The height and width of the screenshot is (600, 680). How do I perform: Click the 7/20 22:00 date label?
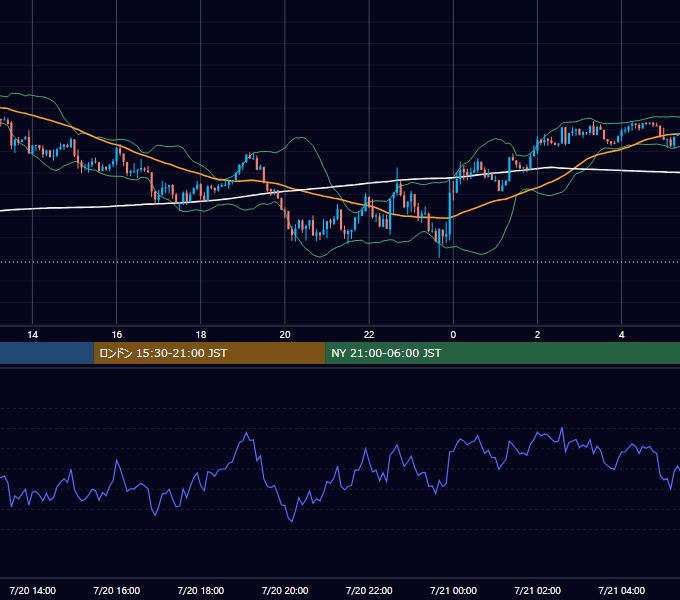coord(369,590)
